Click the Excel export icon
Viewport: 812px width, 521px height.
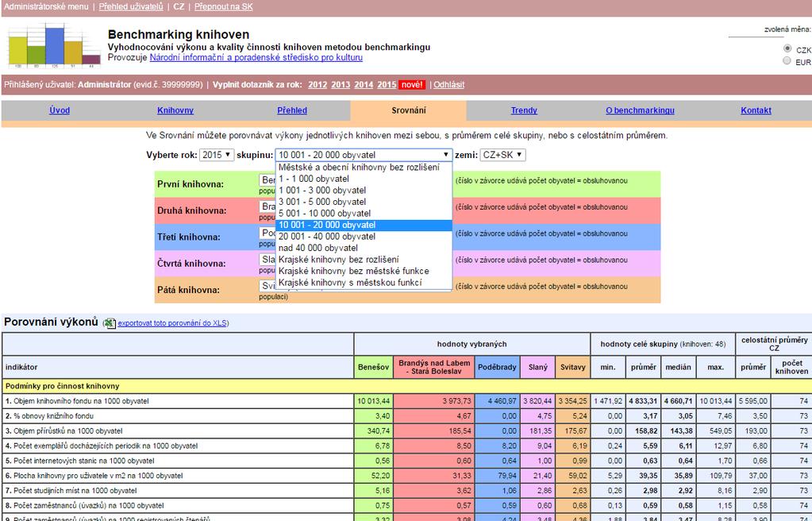[110, 323]
